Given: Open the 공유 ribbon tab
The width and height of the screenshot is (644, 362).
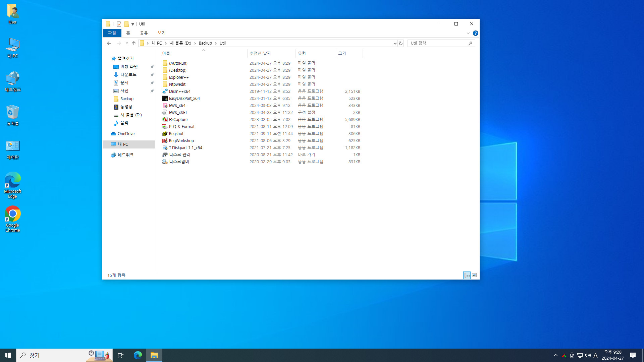Looking at the screenshot, I should [144, 33].
